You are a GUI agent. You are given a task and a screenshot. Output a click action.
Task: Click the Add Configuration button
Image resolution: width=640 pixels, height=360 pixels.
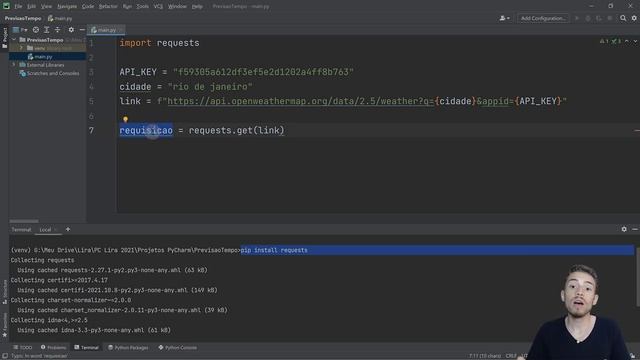543,18
